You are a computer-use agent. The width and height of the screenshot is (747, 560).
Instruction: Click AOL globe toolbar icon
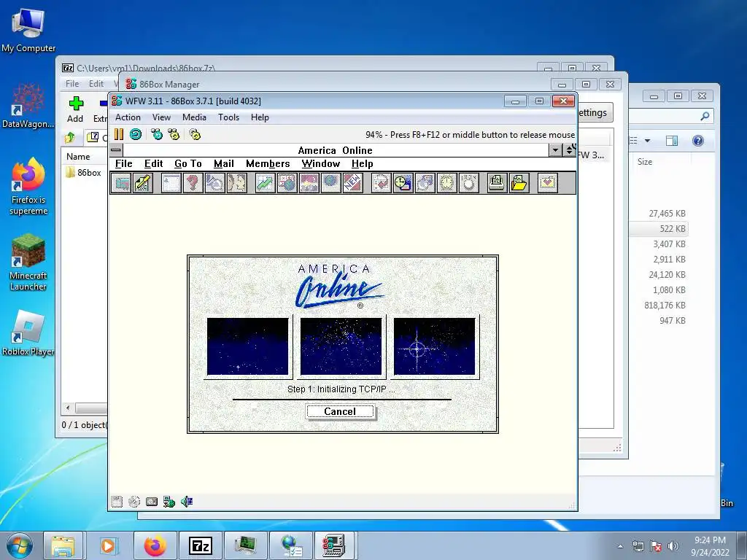click(330, 183)
